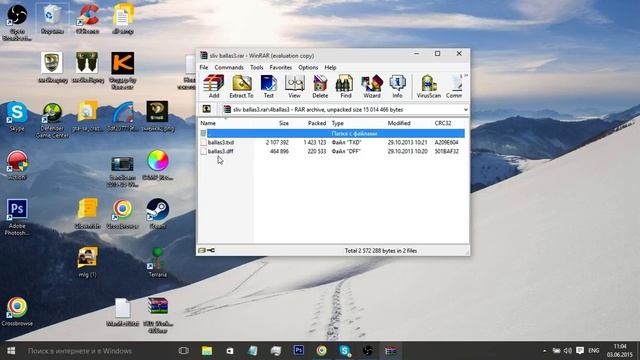
Task: Select the GIMP color wheel icon
Action: pyautogui.click(x=158, y=165)
